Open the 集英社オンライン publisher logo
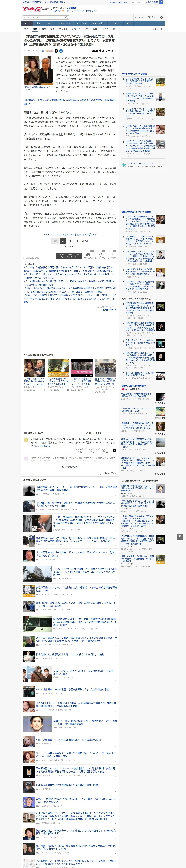This screenshot has height=868, width=186. 104,51
